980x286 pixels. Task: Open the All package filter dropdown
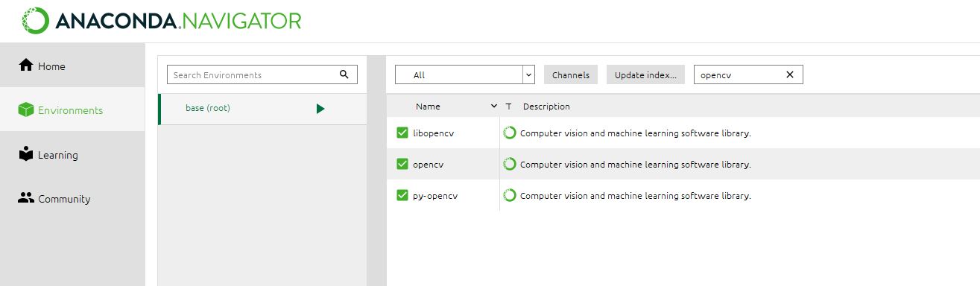pyautogui.click(x=465, y=74)
